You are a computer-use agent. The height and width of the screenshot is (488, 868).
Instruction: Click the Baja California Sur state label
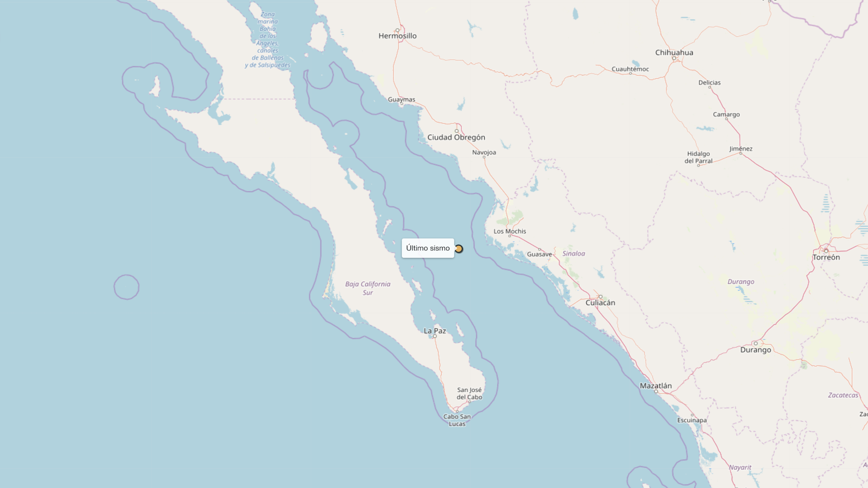coord(368,288)
